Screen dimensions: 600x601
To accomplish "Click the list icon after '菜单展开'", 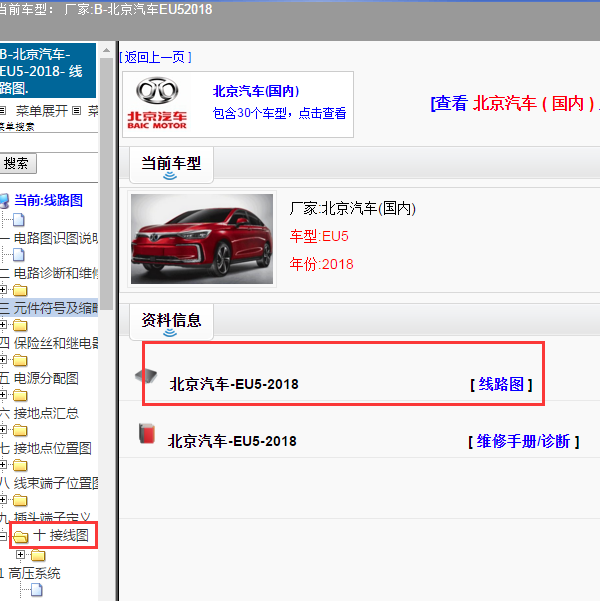I will coord(77,111).
